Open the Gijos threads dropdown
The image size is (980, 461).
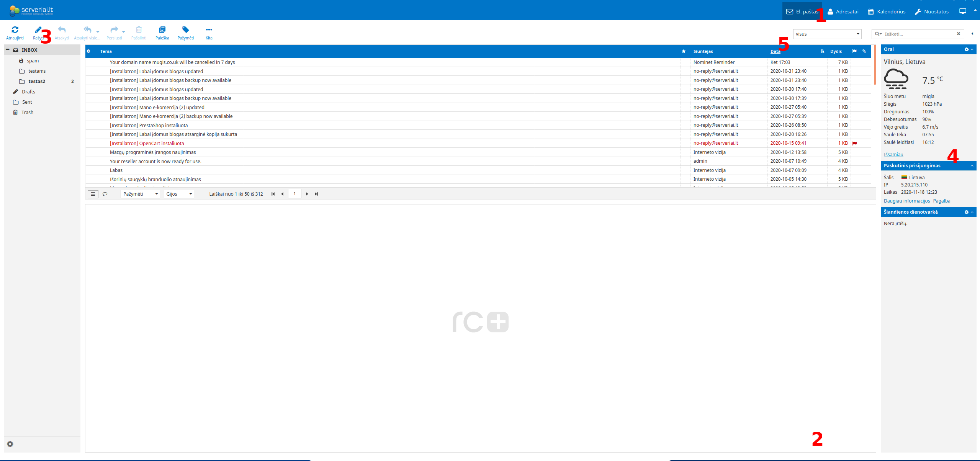point(179,194)
